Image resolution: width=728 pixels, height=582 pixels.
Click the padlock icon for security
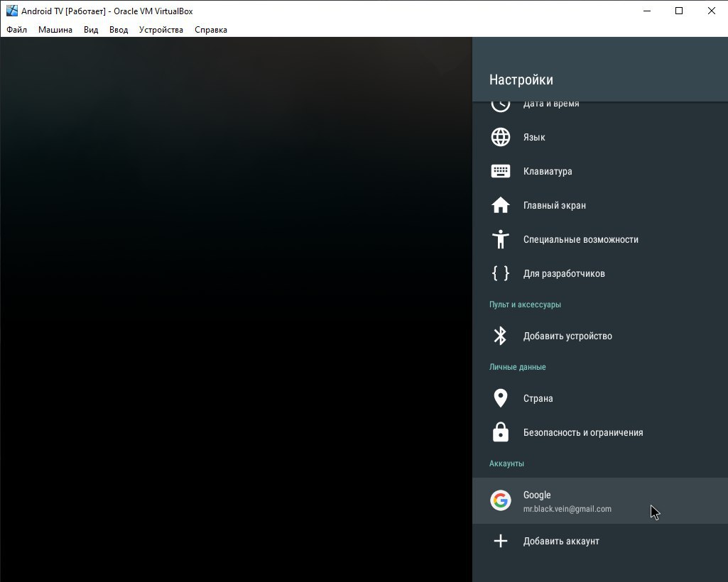pos(501,432)
